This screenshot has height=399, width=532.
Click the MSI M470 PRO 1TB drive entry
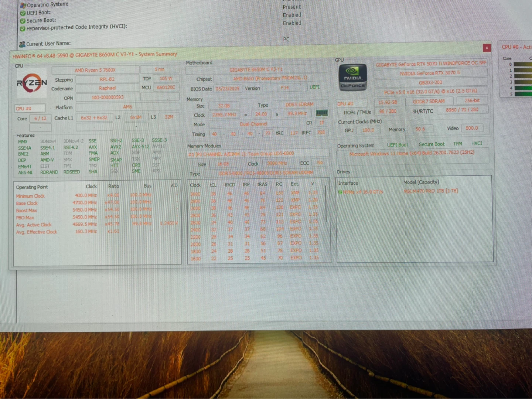click(x=431, y=191)
